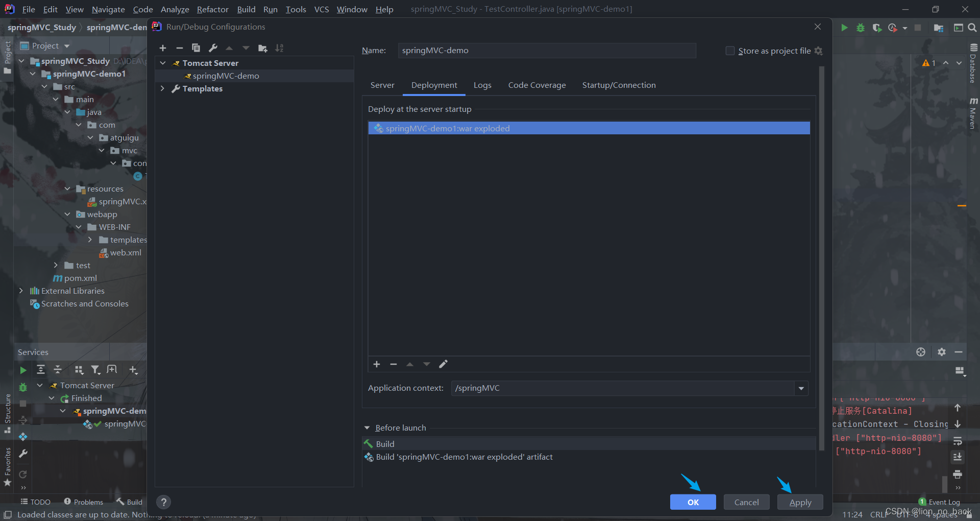Viewport: 980px width, 521px height.
Task: Remove the selected deployment artifact
Action: (394, 364)
